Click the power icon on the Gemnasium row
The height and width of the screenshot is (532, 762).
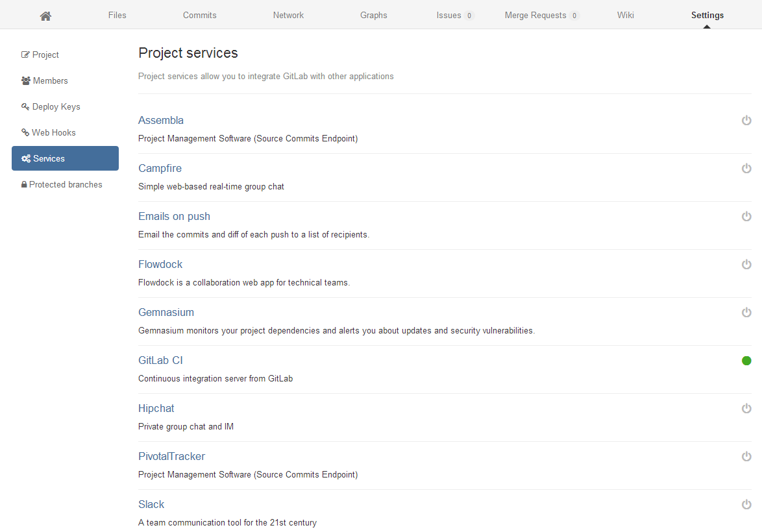[746, 313]
